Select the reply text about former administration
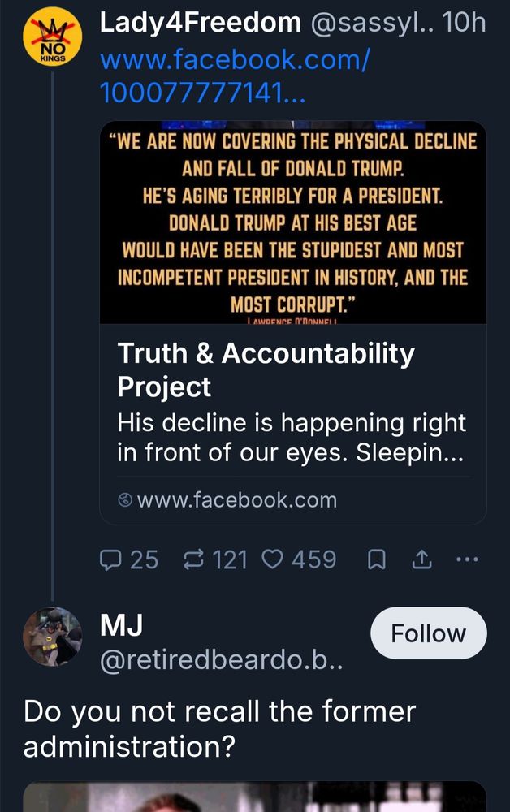Viewport: 510px width, 812px height. click(219, 728)
